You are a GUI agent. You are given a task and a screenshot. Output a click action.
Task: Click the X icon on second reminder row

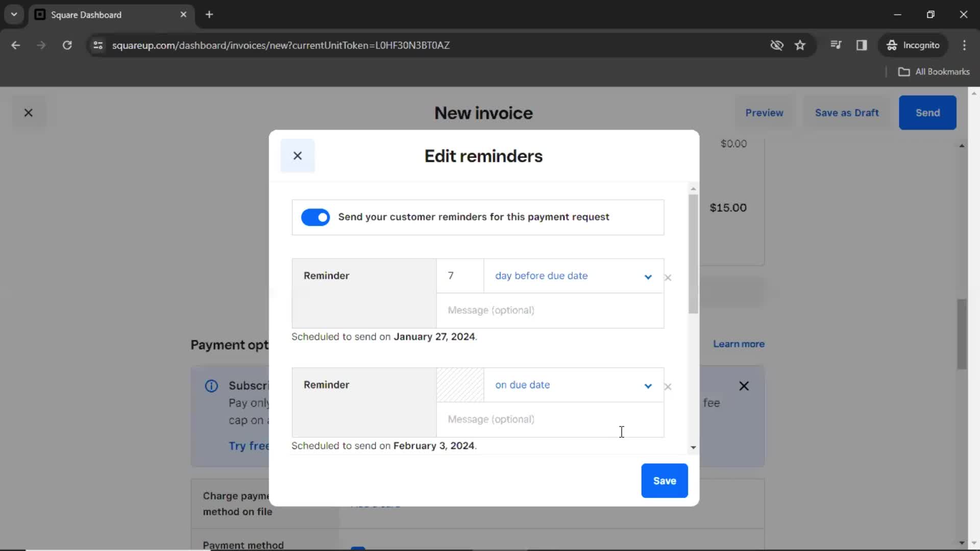668,386
